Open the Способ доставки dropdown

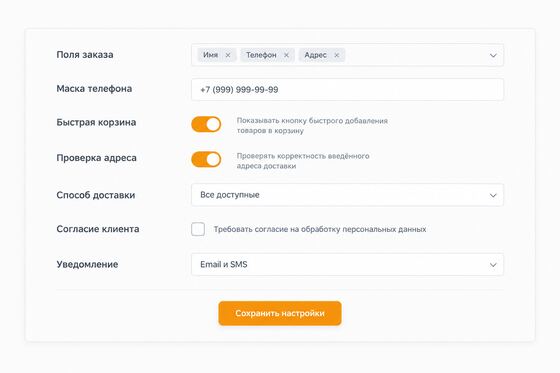coord(348,195)
